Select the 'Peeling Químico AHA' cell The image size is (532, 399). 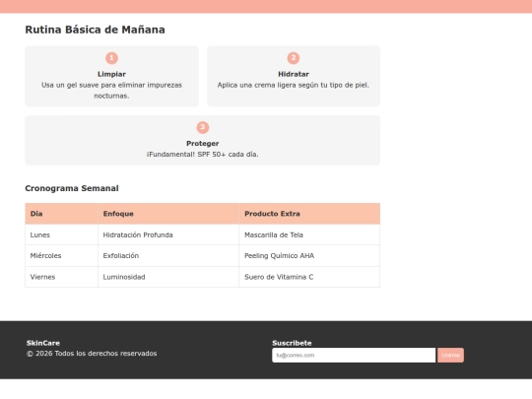(x=309, y=256)
